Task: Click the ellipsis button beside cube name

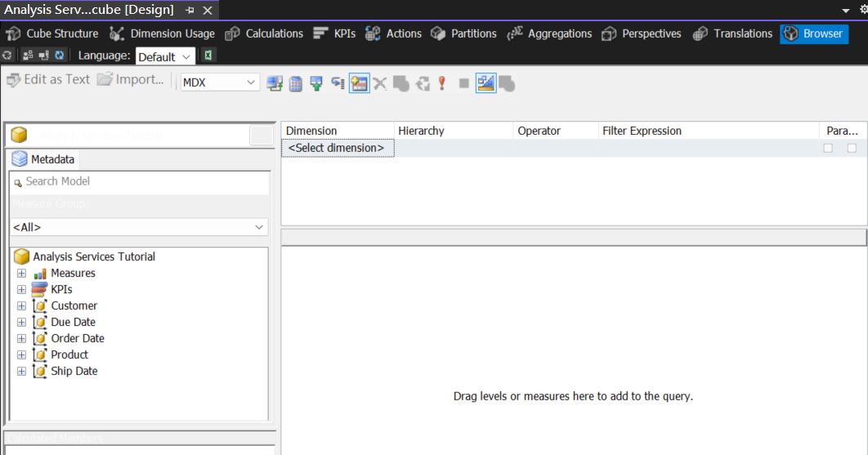Action: [x=262, y=135]
